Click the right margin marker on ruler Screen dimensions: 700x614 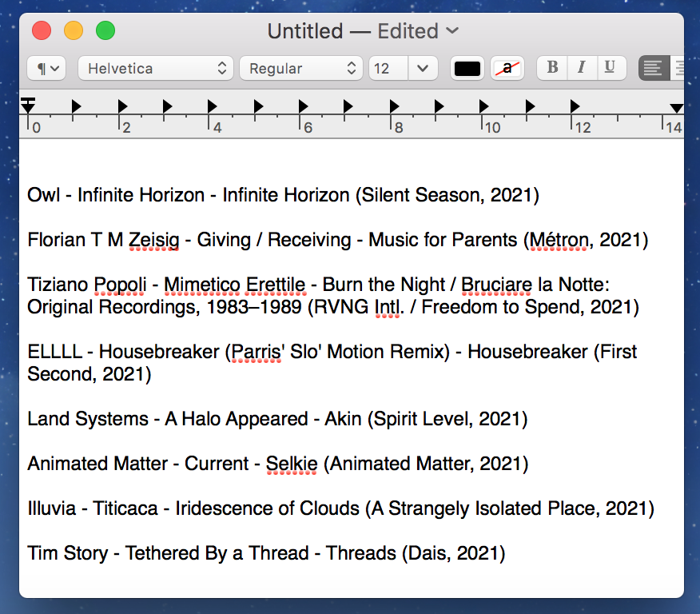676,108
